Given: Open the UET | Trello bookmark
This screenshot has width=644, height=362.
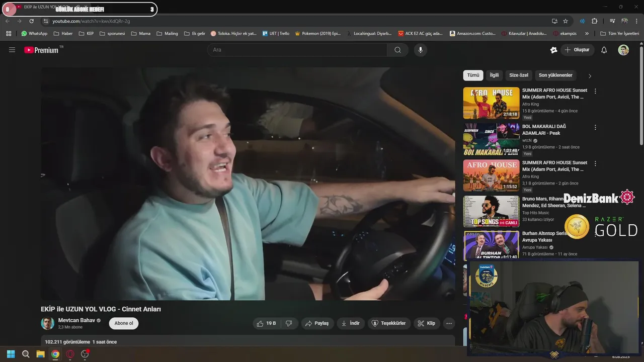Looking at the screenshot, I should pos(276,34).
